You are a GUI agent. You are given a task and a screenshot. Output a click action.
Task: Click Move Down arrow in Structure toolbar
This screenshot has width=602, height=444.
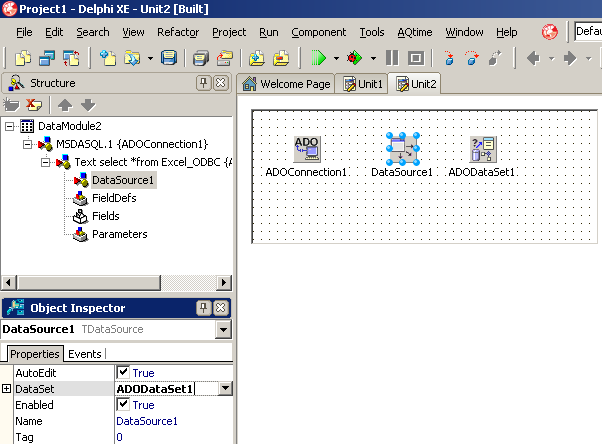pyautogui.click(x=88, y=105)
